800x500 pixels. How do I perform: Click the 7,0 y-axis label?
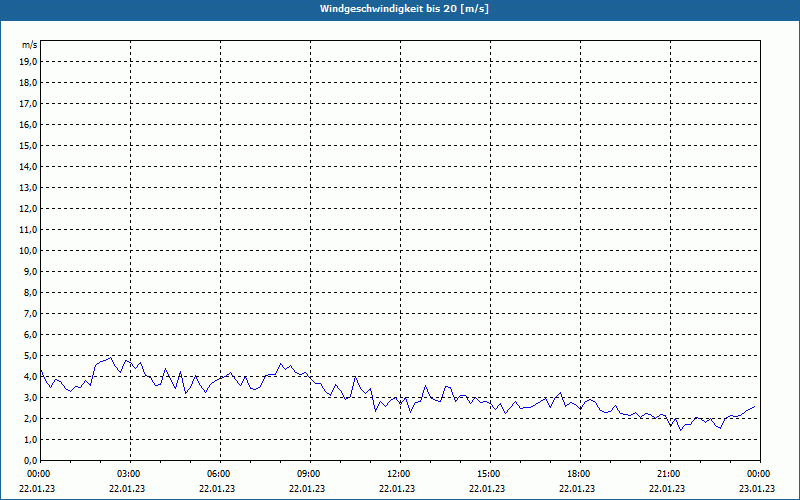(x=30, y=313)
